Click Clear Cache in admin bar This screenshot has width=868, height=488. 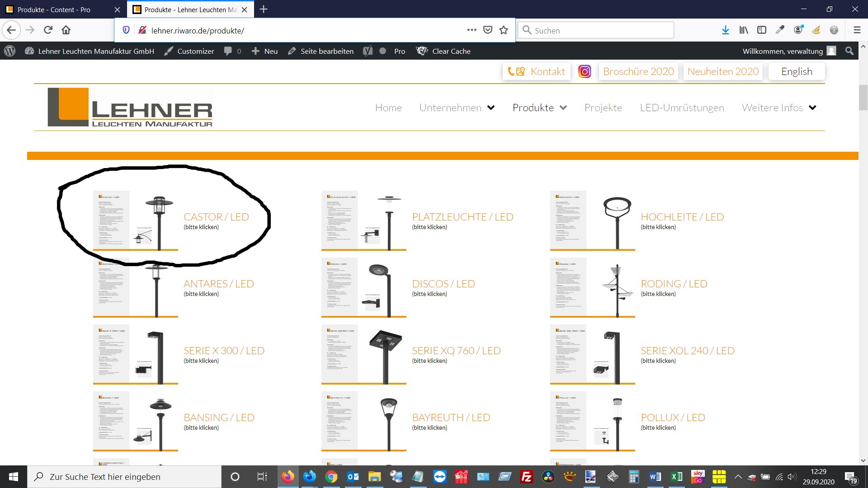(x=443, y=51)
